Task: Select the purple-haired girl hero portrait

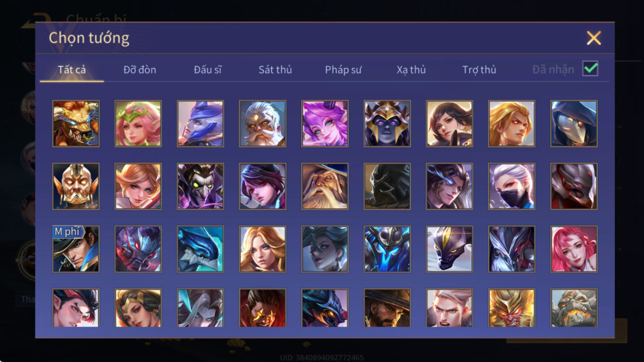Action: tap(325, 123)
